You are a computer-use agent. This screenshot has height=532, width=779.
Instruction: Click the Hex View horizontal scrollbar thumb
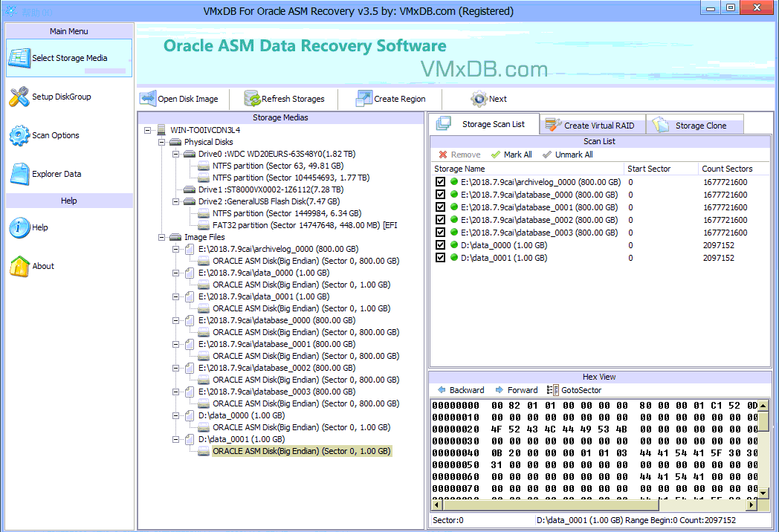551,505
